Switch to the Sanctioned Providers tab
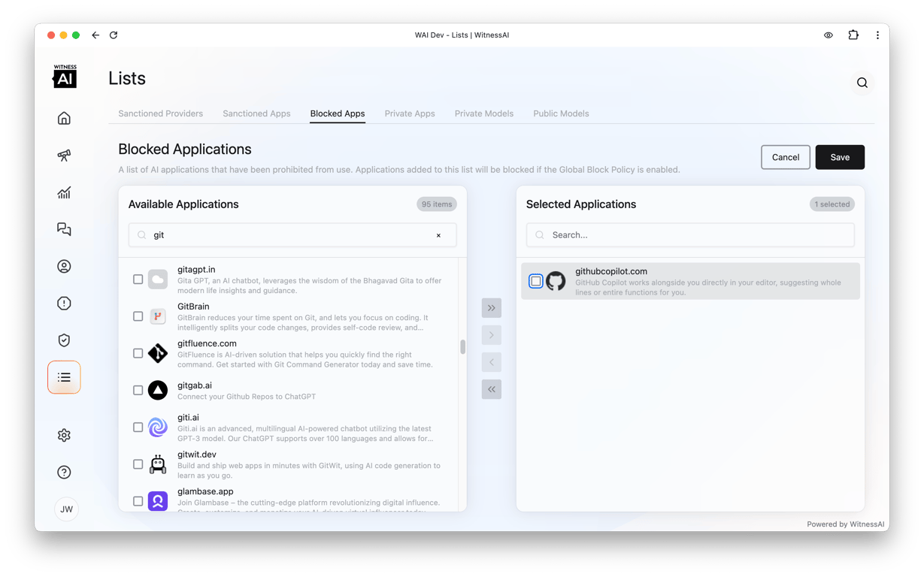924x577 pixels. click(160, 113)
